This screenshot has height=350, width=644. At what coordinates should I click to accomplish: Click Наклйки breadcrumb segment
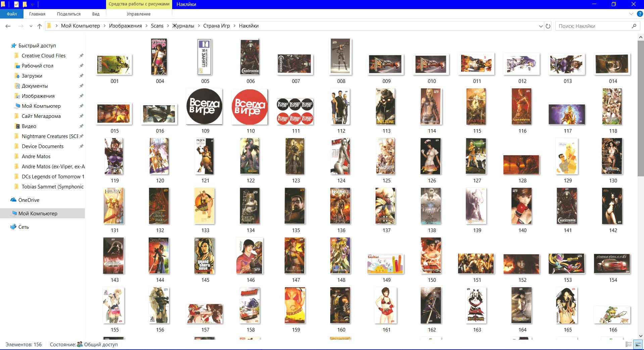pyautogui.click(x=249, y=26)
